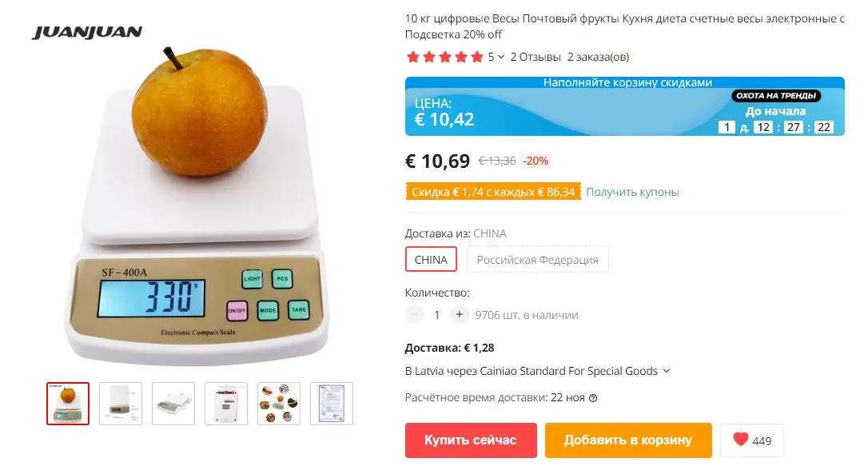Select CHINA shipping origin option

click(431, 259)
